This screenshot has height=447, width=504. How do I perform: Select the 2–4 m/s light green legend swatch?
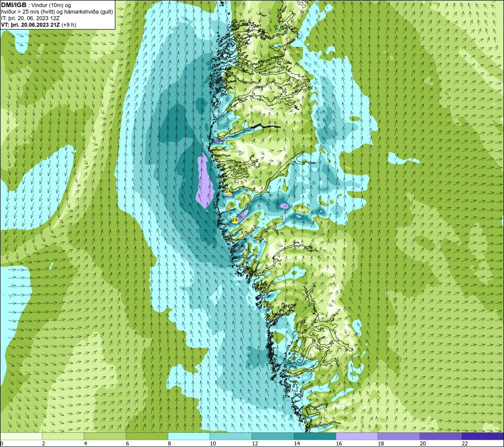(63, 436)
